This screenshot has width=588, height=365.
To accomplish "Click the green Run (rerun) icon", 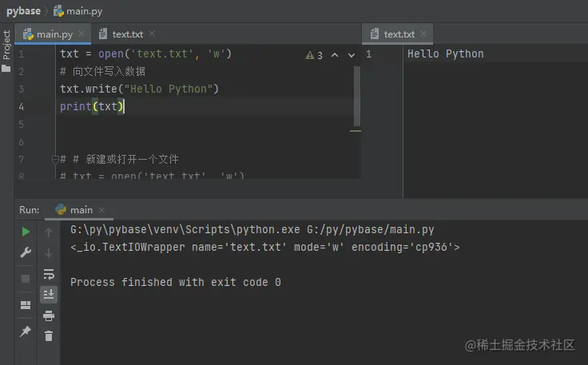I will (x=26, y=232).
